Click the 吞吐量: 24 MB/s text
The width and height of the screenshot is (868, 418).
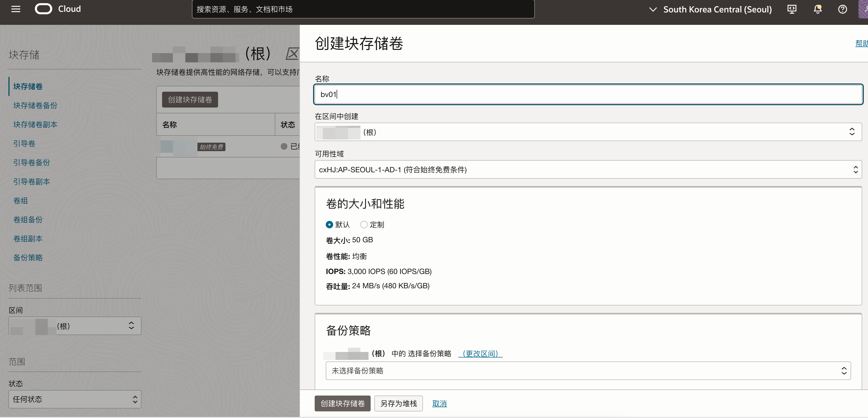(x=378, y=286)
